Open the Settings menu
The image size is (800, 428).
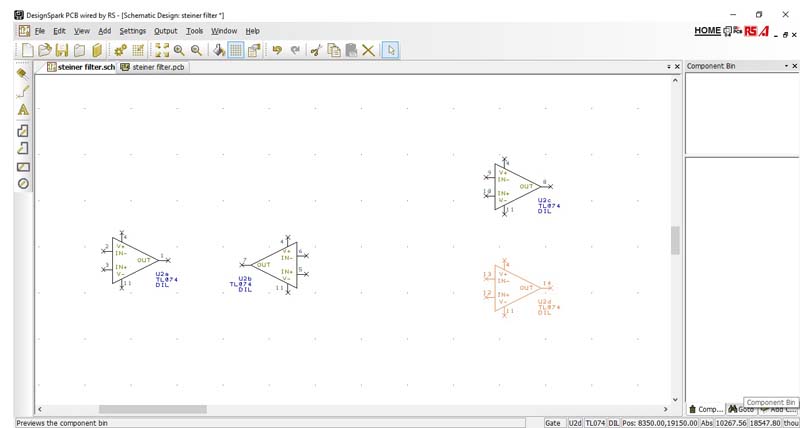[x=133, y=31]
